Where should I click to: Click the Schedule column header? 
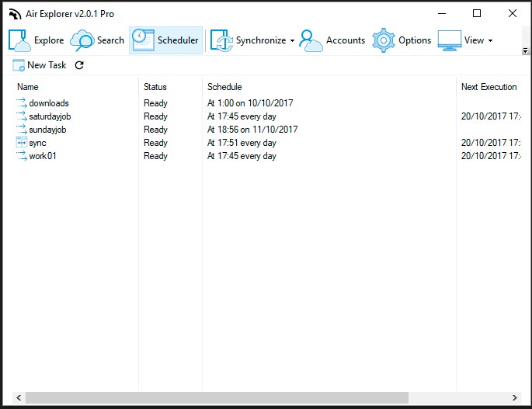[224, 87]
